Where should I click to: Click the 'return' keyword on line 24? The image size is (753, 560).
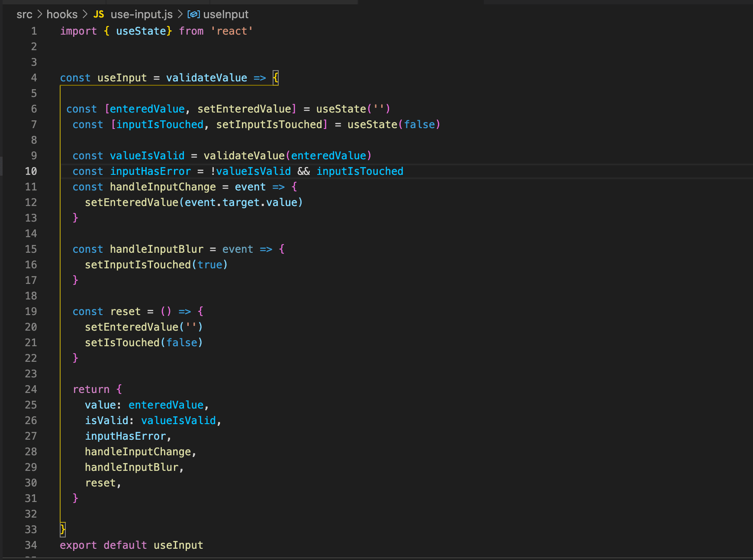coord(91,389)
